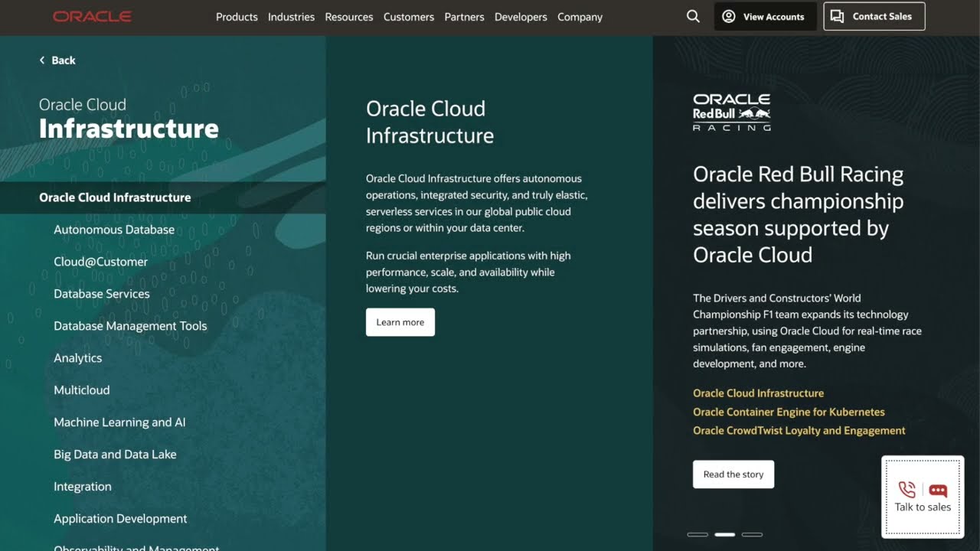Open yellow Oracle Cloud Infrastructure link

click(759, 393)
